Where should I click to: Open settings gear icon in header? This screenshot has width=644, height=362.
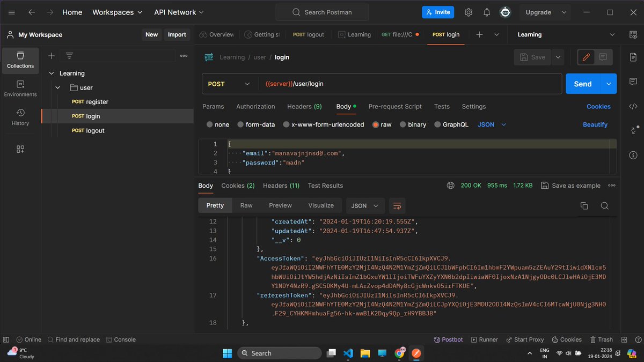tap(469, 12)
